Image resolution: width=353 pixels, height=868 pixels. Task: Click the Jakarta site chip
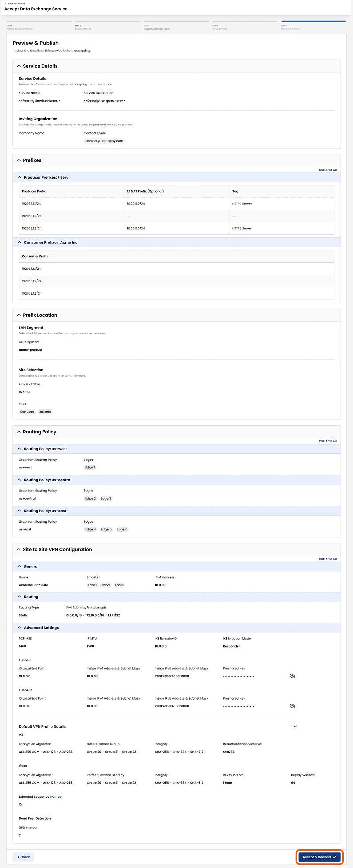point(45,412)
